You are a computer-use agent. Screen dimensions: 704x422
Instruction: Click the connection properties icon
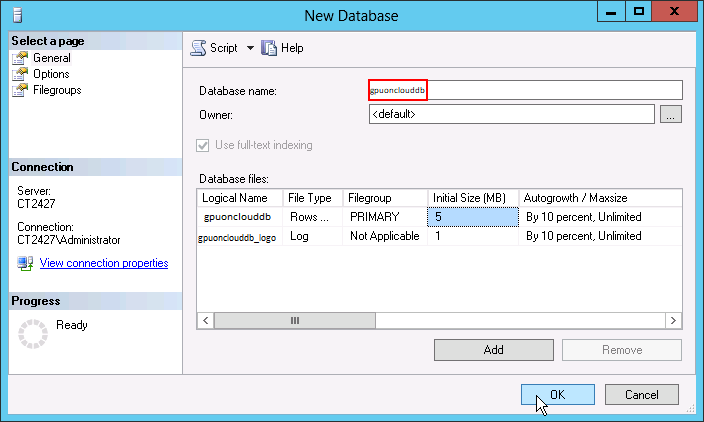(26, 263)
